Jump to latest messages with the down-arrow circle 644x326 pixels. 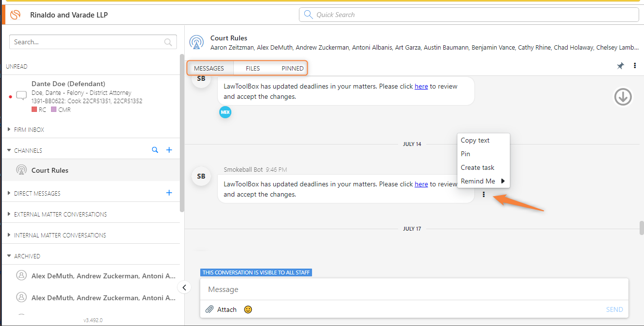623,96
